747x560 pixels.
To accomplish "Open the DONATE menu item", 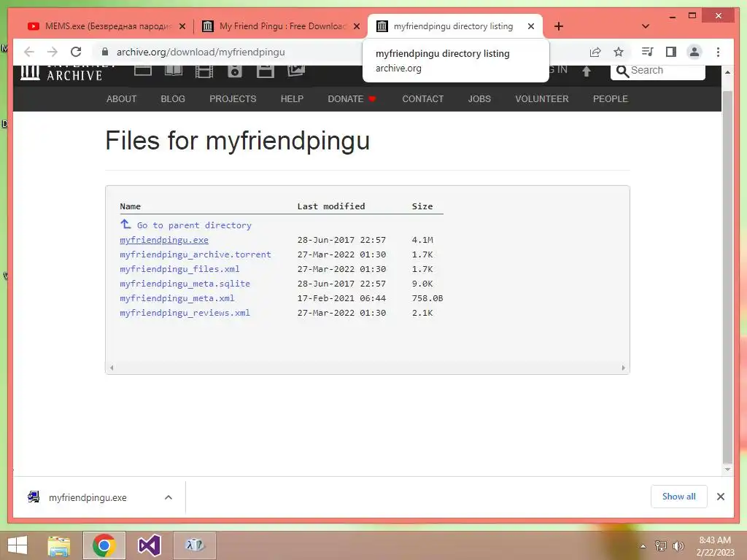I will pyautogui.click(x=352, y=98).
